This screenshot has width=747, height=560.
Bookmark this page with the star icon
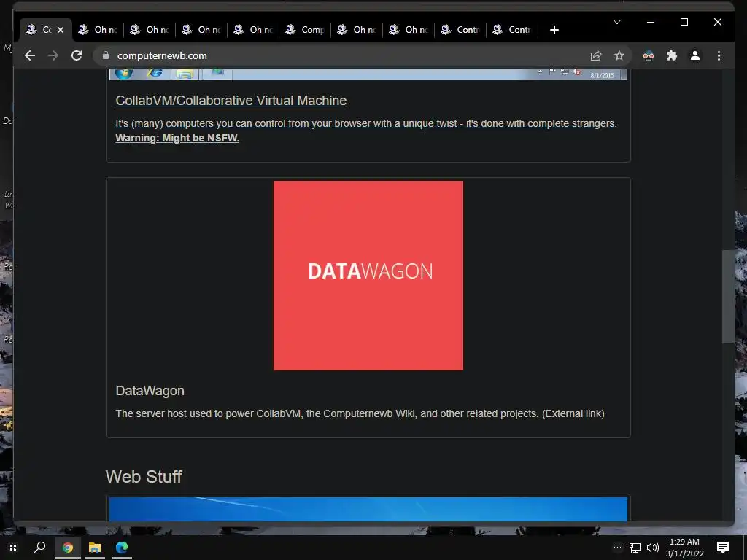(619, 55)
